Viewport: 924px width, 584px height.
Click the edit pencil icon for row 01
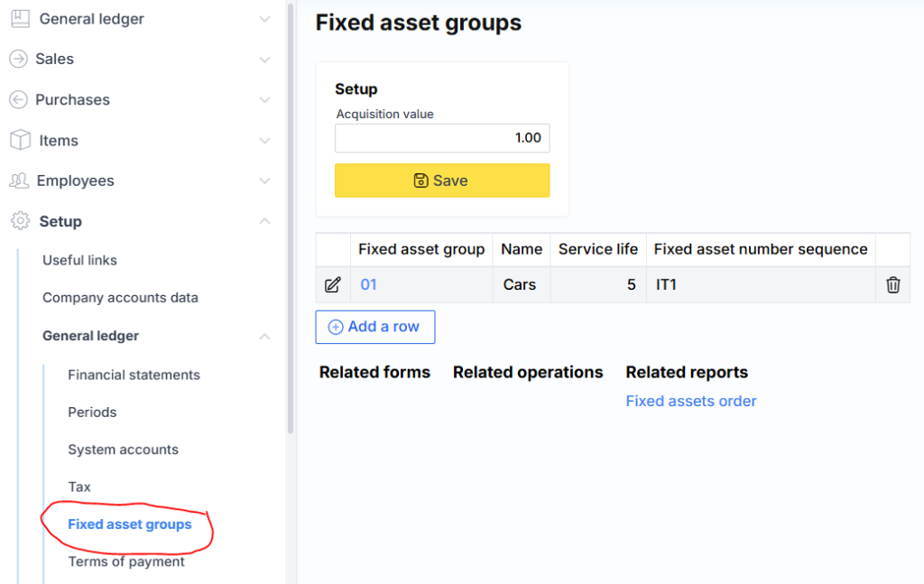click(x=332, y=285)
